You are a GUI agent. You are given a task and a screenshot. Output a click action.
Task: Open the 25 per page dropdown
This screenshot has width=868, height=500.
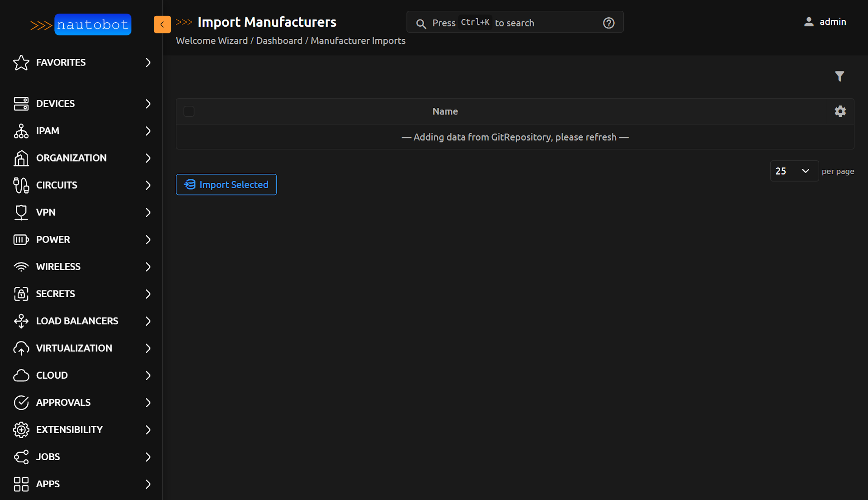pyautogui.click(x=794, y=171)
